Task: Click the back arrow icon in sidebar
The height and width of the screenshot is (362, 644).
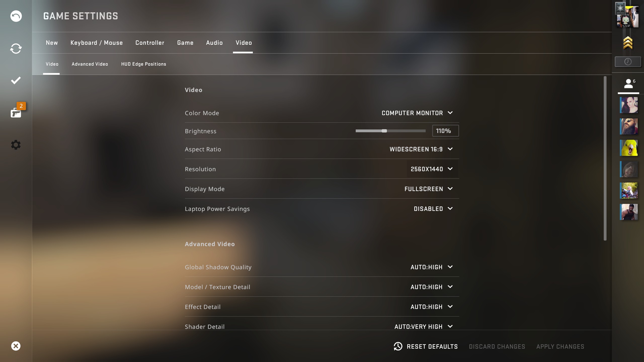Action: tap(16, 16)
